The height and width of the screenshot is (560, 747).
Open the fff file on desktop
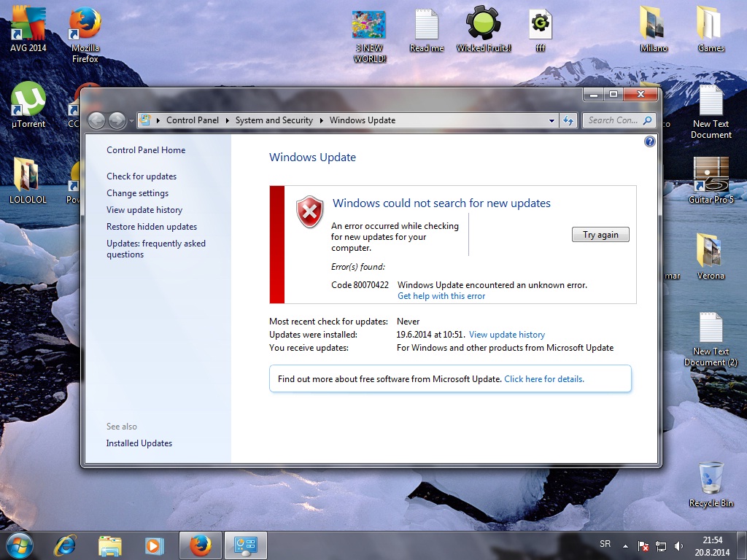541,30
